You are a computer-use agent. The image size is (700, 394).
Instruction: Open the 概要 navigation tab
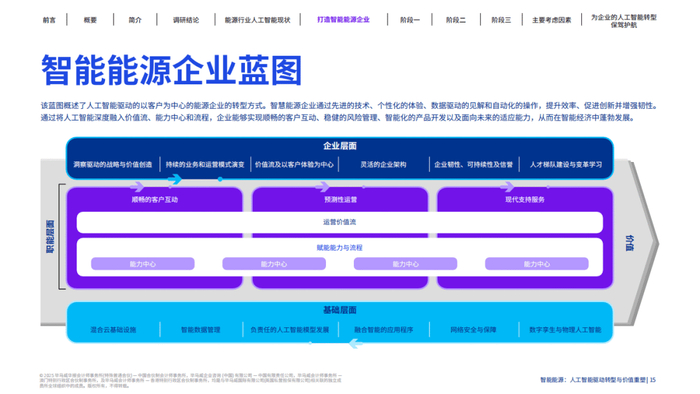(x=90, y=20)
